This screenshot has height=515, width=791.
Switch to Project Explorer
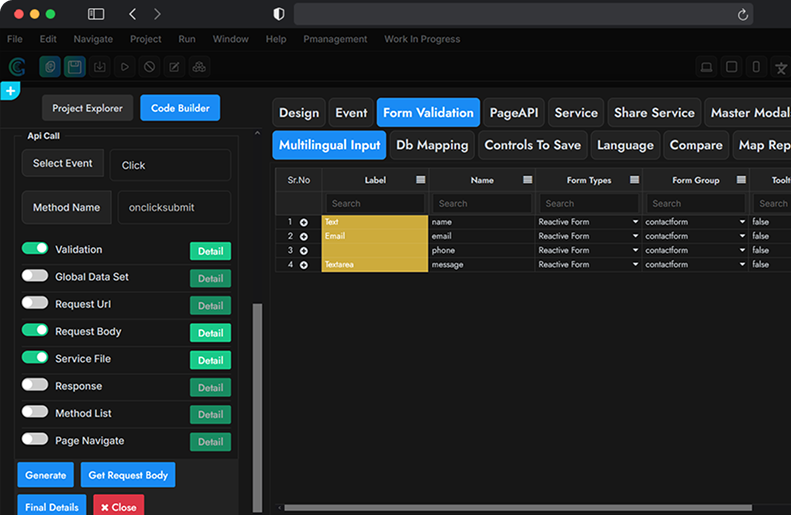pyautogui.click(x=87, y=108)
